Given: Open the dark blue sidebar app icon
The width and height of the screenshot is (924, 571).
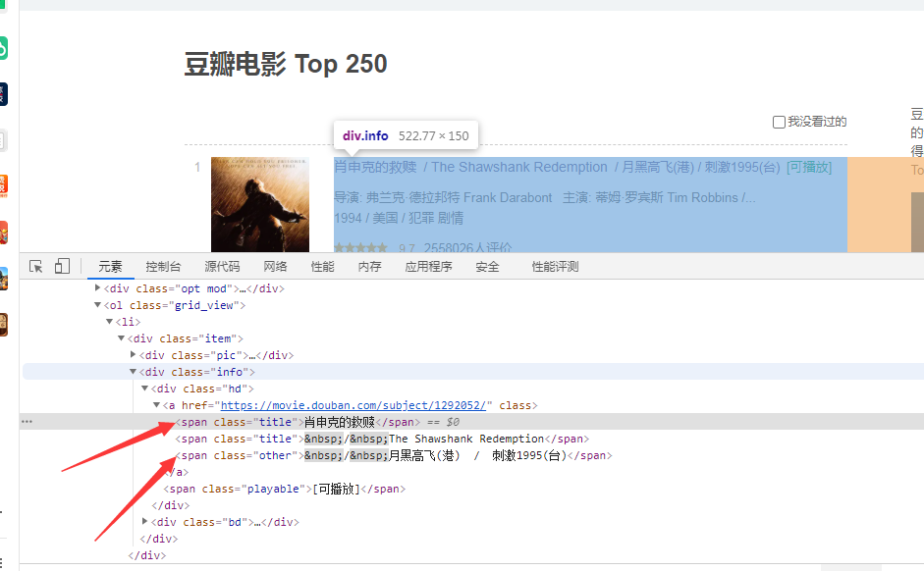Looking at the screenshot, I should (x=3, y=94).
